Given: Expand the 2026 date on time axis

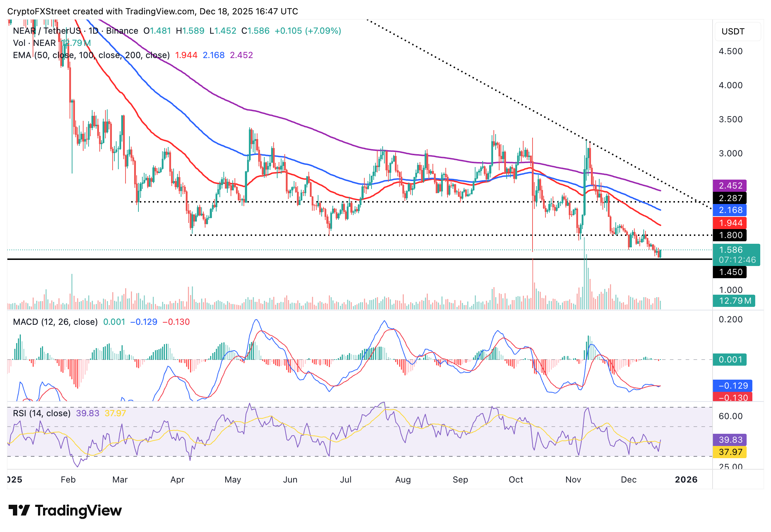Looking at the screenshot, I should coord(686,479).
